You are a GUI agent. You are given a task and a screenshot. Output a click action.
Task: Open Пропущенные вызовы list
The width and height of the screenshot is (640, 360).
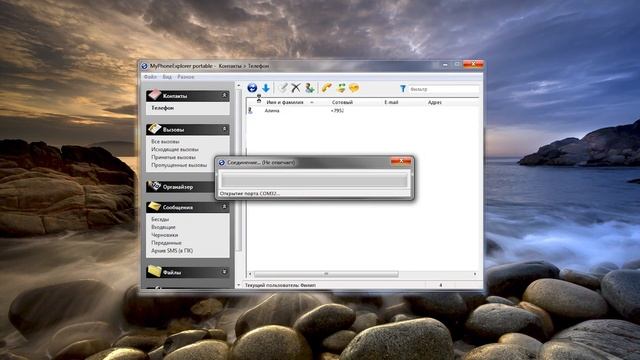pos(179,165)
